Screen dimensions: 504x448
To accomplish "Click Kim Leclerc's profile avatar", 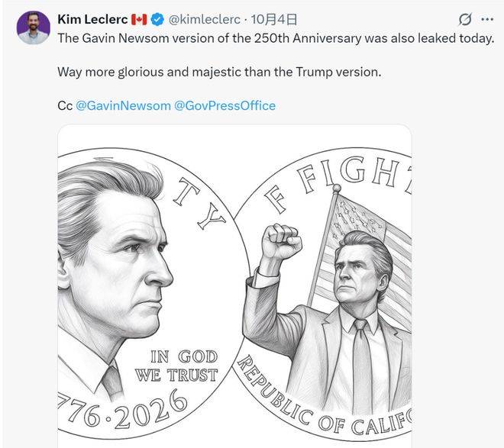I will coord(34,27).
